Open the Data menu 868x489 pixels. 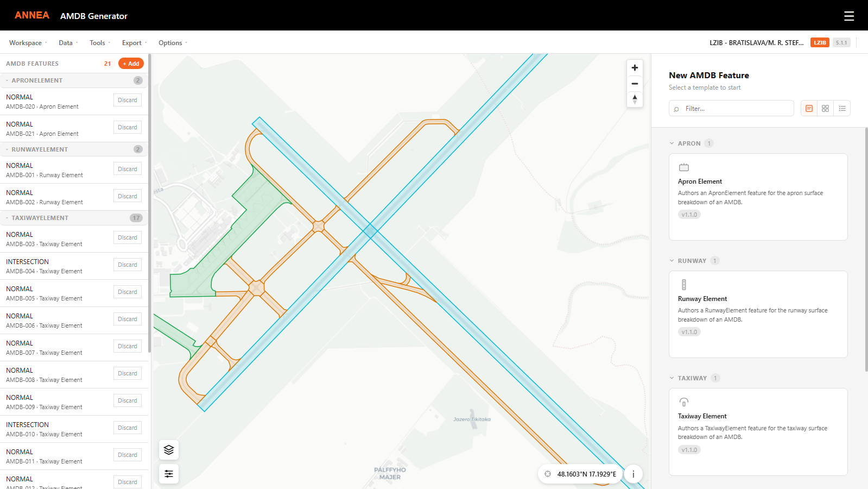click(x=68, y=43)
